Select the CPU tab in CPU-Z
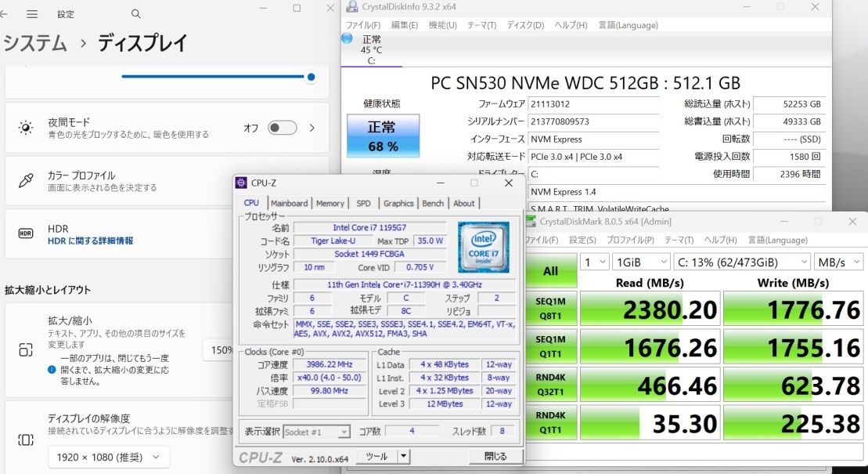Image resolution: width=868 pixels, height=474 pixels. click(x=251, y=203)
